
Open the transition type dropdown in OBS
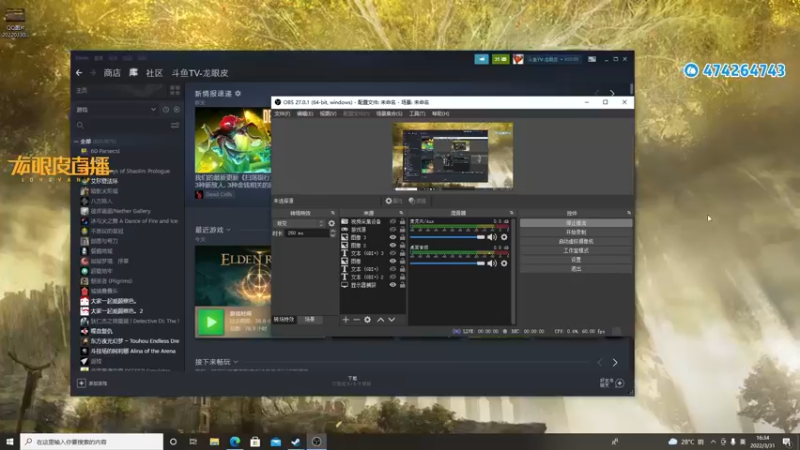coord(299,223)
